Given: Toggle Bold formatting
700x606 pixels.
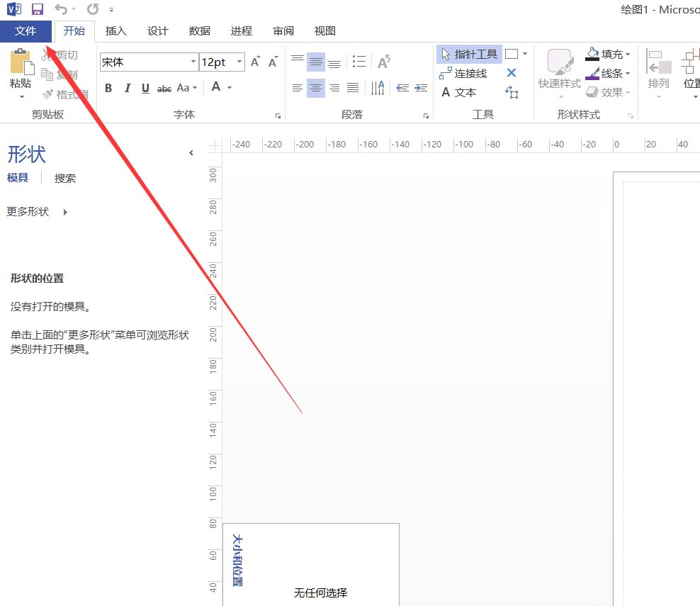Looking at the screenshot, I should pos(108,88).
